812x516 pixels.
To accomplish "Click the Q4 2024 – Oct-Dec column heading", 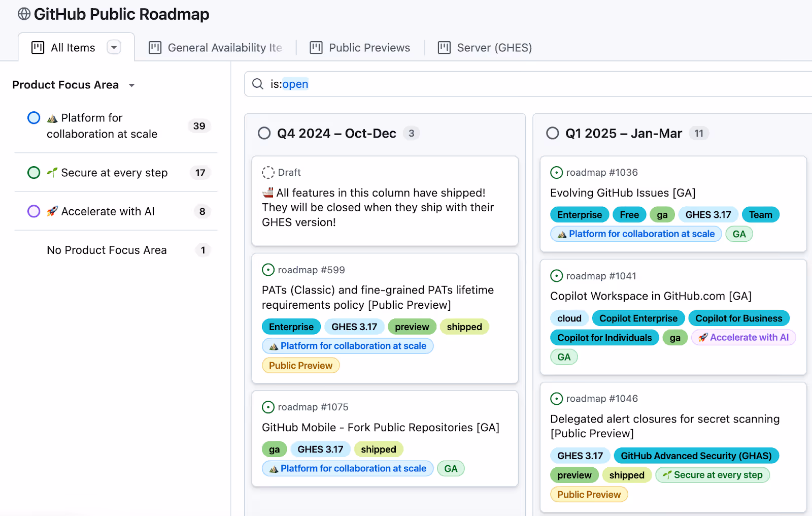I will [336, 133].
